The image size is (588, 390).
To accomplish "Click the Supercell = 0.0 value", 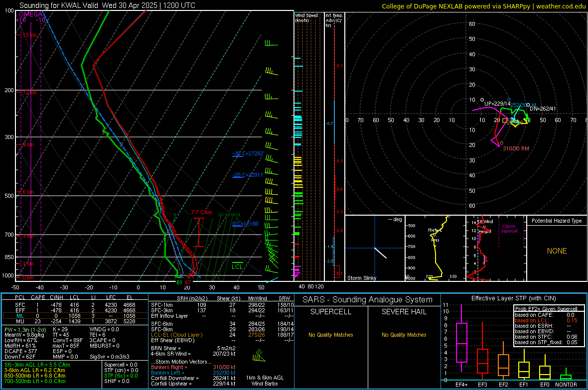I will tap(121, 365).
